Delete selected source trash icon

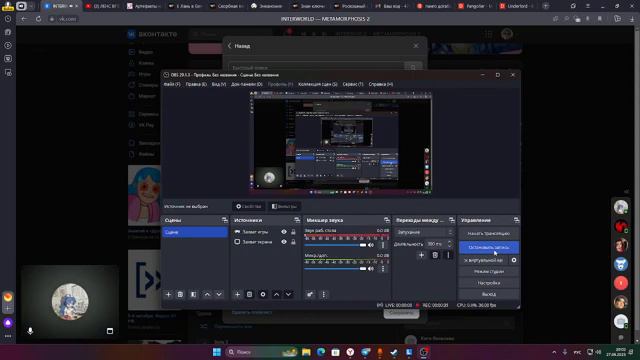pos(249,294)
